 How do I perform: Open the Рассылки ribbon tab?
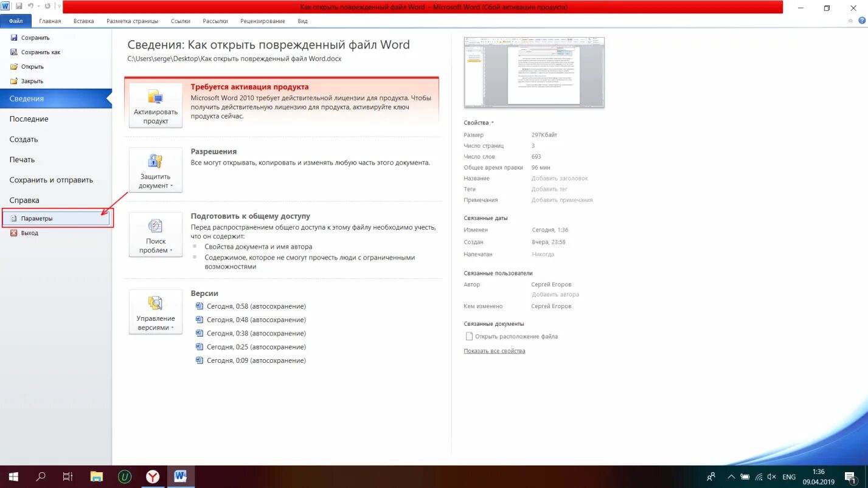coord(215,21)
